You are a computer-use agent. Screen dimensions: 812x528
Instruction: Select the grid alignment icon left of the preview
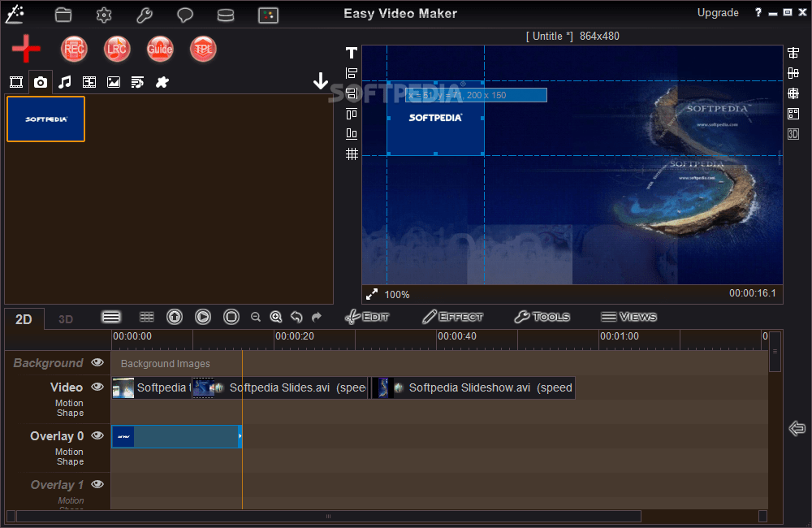coord(351,154)
